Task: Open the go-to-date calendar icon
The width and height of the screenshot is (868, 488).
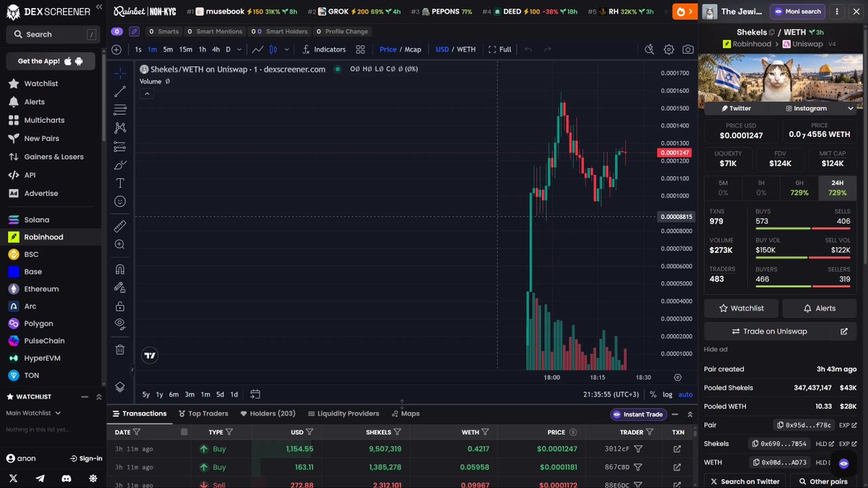Action: (x=255, y=395)
